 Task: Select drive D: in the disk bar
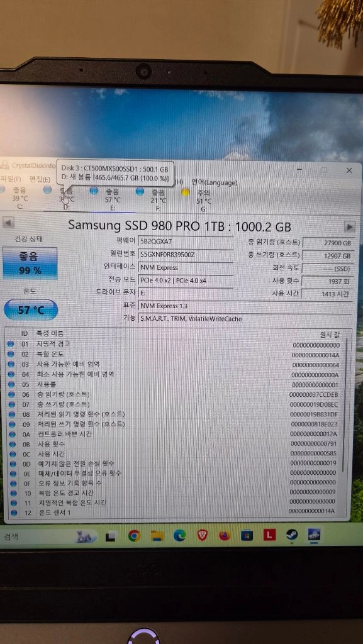tap(66, 199)
